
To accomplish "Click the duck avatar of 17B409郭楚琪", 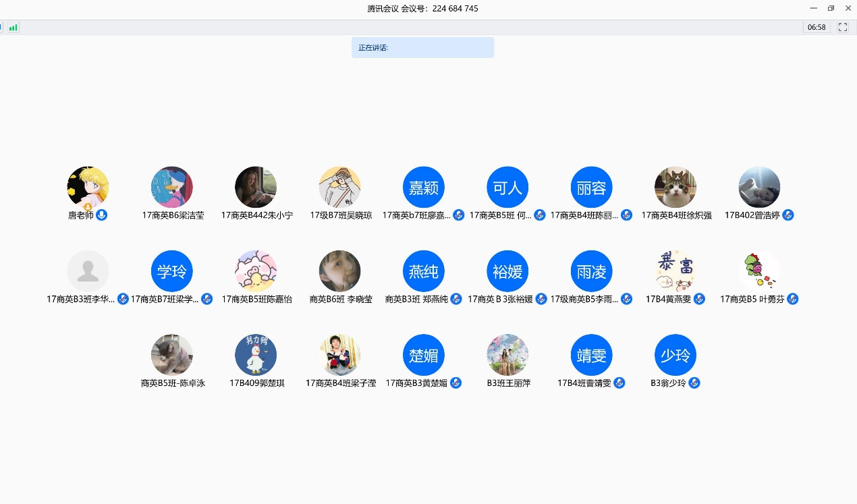I will pyautogui.click(x=256, y=355).
